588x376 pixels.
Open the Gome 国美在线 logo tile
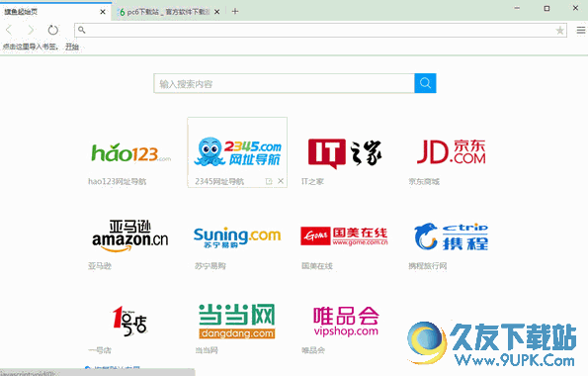[344, 236]
